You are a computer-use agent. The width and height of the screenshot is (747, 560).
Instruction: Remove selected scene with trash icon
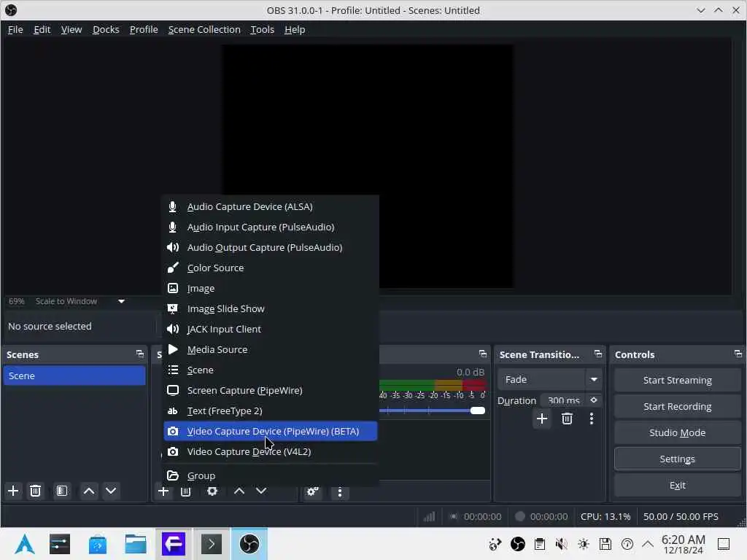pyautogui.click(x=35, y=491)
